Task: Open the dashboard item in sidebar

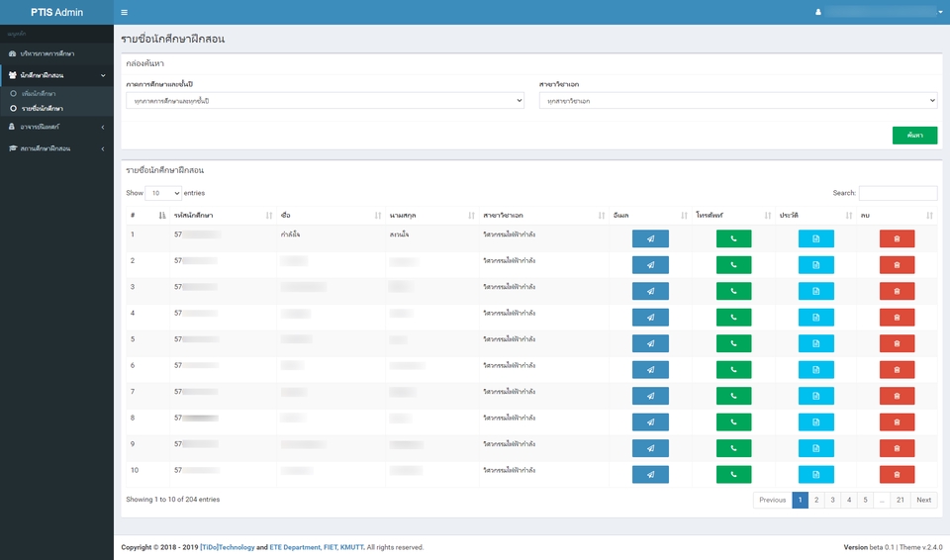Action: 57,53
